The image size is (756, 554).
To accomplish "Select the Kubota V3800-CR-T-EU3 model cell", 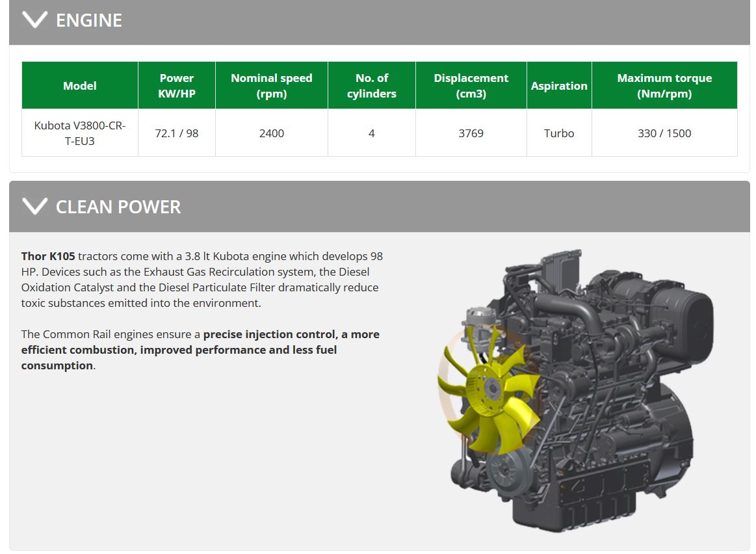I will point(80,133).
